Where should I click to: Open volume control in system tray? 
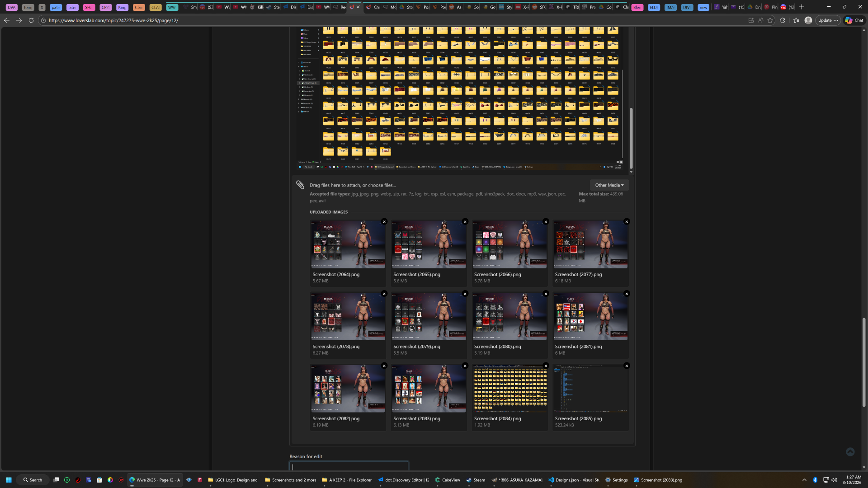click(x=834, y=480)
